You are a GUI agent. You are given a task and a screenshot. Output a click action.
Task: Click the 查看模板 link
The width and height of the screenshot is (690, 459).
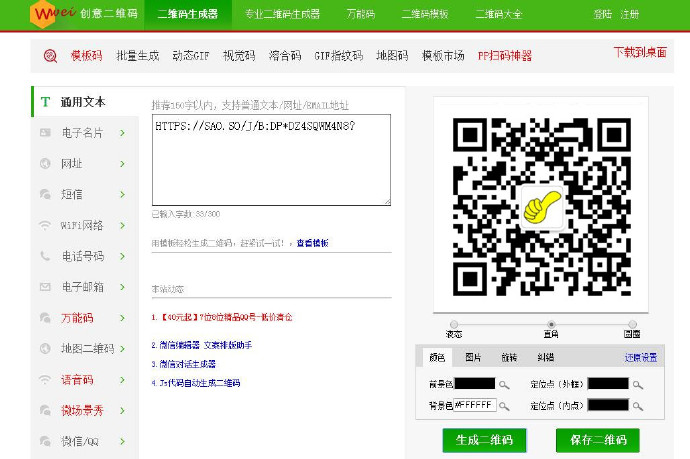pos(312,243)
